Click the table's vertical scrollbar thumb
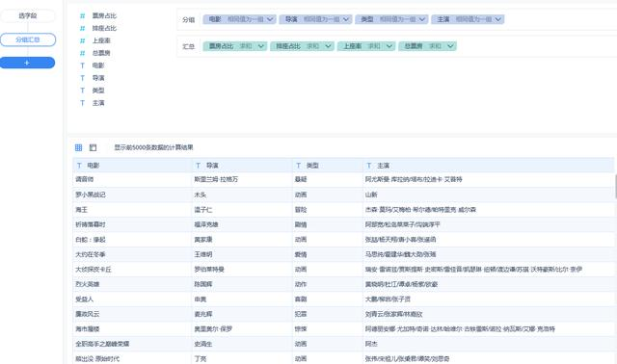Viewport: 617px width, 364px height. point(615,187)
